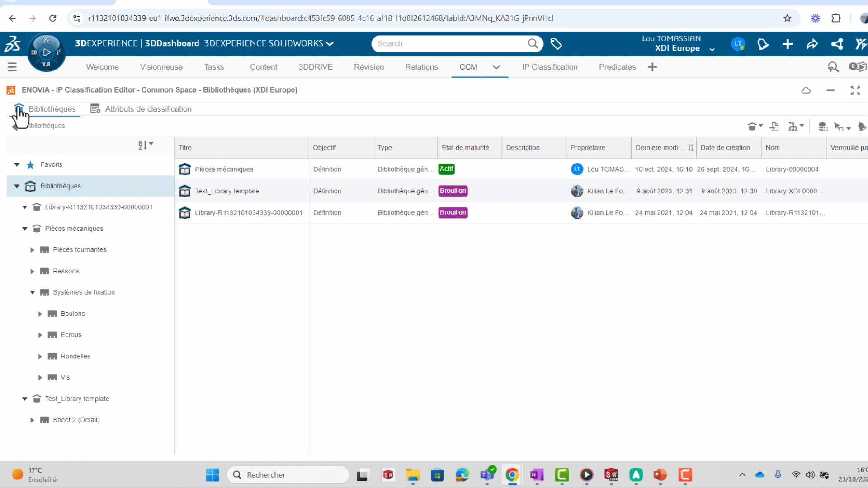The height and width of the screenshot is (488, 868).
Task: Open the Relations menu item
Action: (x=421, y=67)
